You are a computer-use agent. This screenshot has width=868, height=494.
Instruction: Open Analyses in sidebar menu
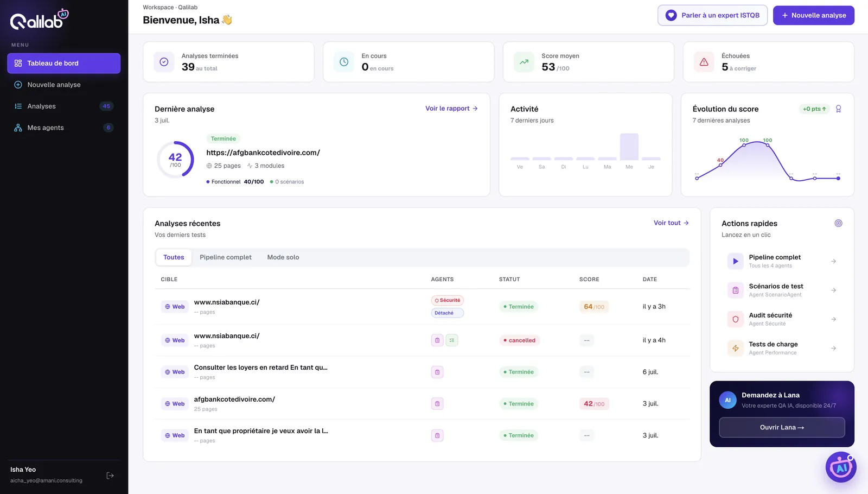coord(64,106)
